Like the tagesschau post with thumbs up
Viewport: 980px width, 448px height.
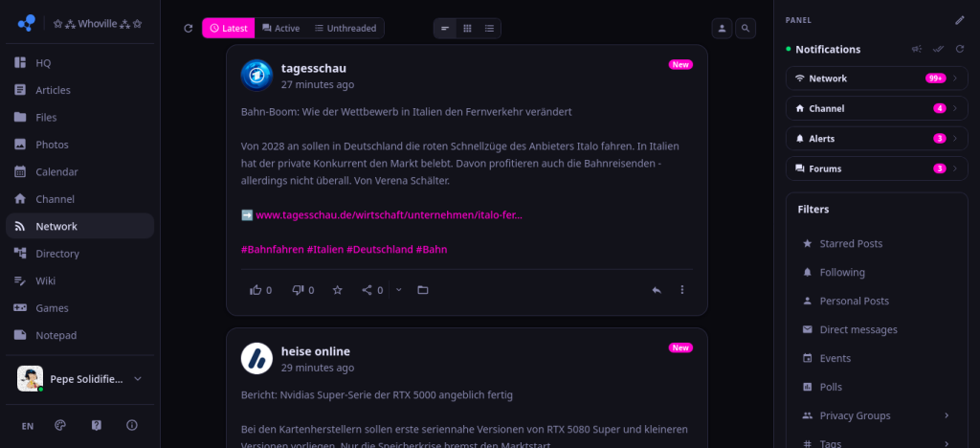point(260,290)
